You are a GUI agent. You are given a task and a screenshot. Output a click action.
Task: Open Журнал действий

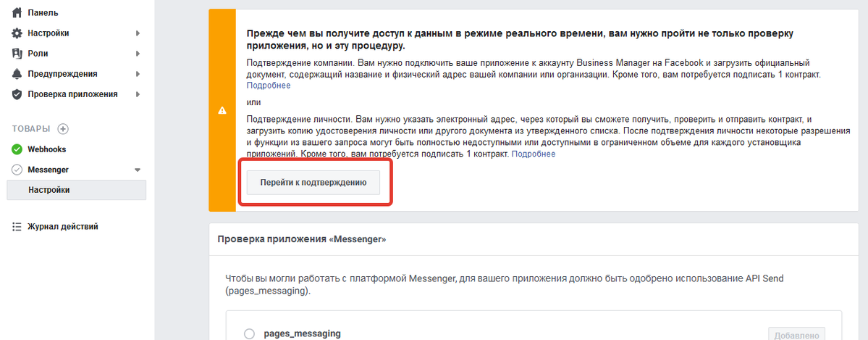(x=63, y=226)
